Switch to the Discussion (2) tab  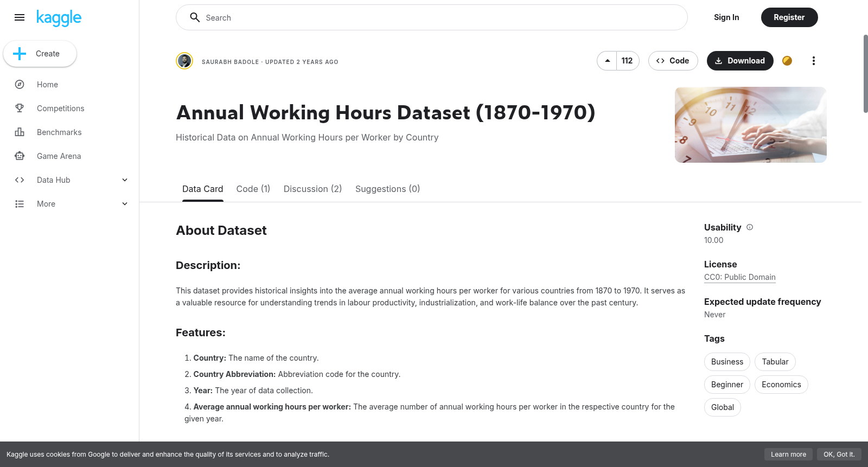tap(313, 189)
